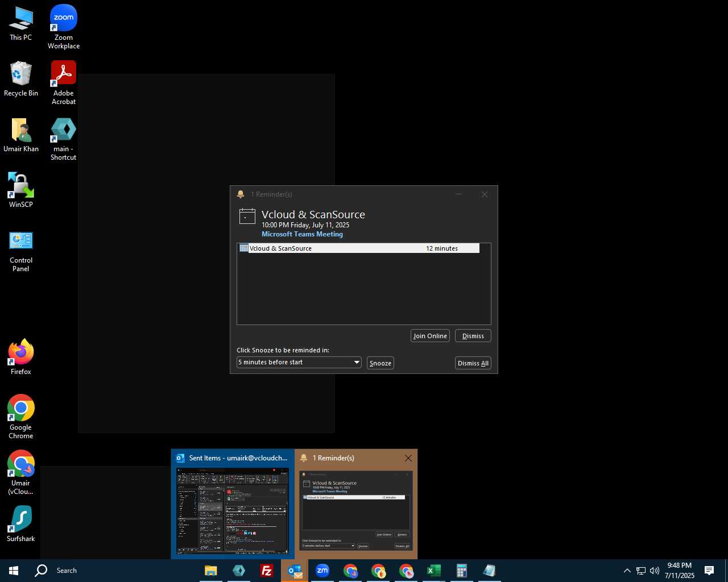Viewport: 728px width, 582px height.
Task: Open Umair (vCloud) Chrome profile shortcut
Action: click(x=21, y=473)
